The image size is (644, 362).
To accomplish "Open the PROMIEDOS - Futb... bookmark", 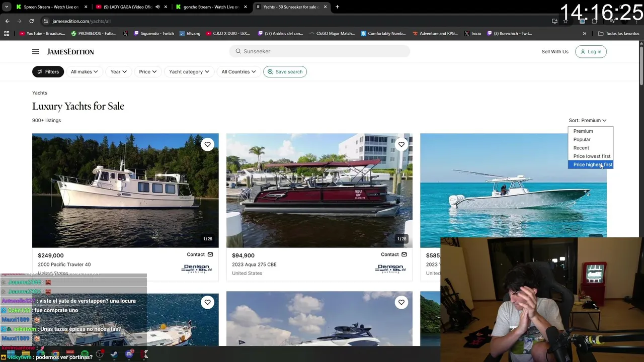I will click(x=94, y=34).
